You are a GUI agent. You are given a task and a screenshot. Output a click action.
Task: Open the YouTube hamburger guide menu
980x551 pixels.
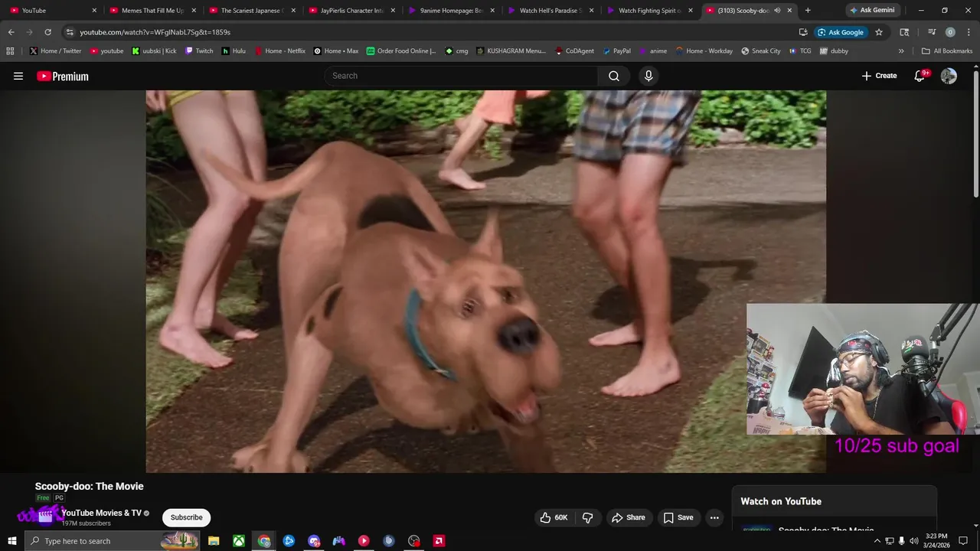pyautogui.click(x=18, y=76)
